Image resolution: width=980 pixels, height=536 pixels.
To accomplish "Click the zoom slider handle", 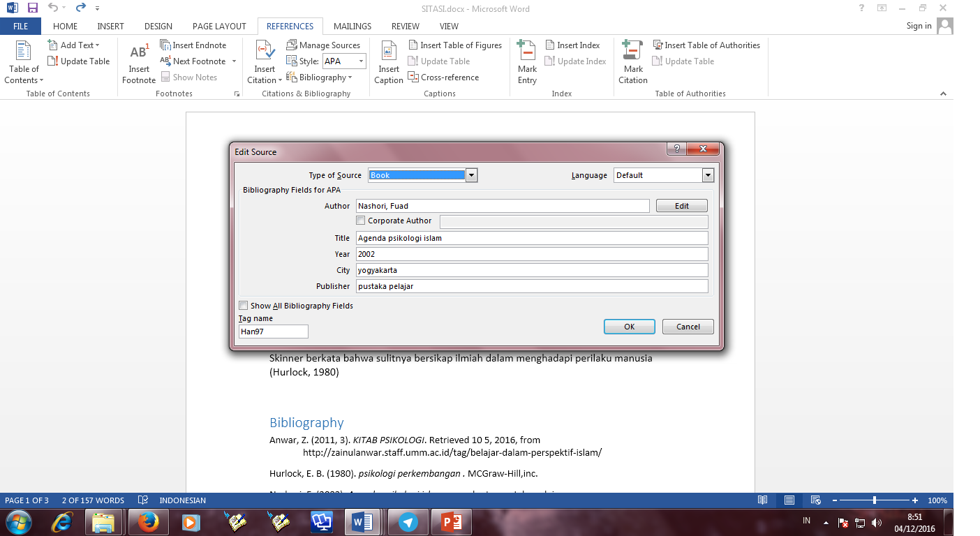I will click(875, 500).
